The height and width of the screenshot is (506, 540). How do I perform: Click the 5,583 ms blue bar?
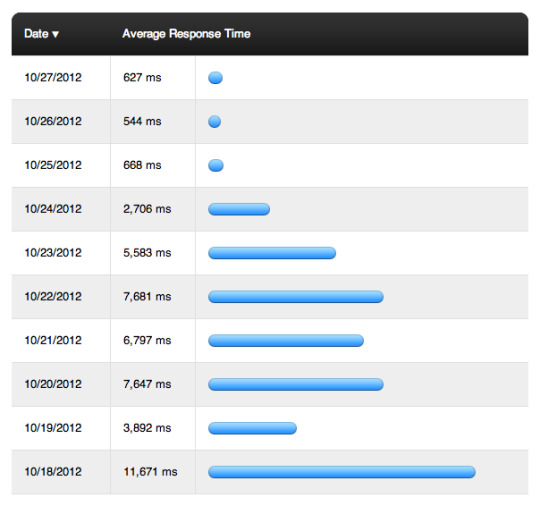272,253
